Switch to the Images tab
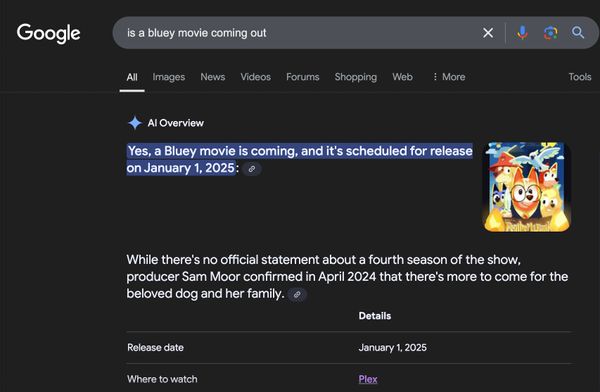Image resolution: width=600 pixels, height=392 pixels. click(169, 77)
